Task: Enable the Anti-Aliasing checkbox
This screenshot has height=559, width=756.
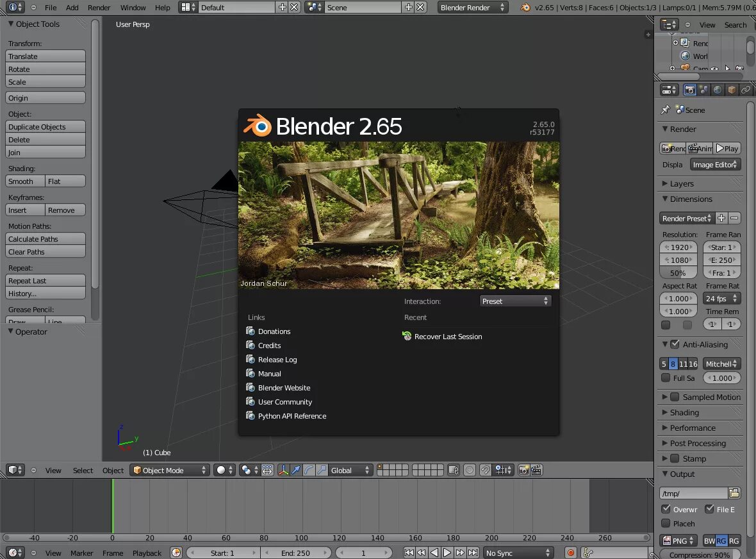Action: coord(675,344)
